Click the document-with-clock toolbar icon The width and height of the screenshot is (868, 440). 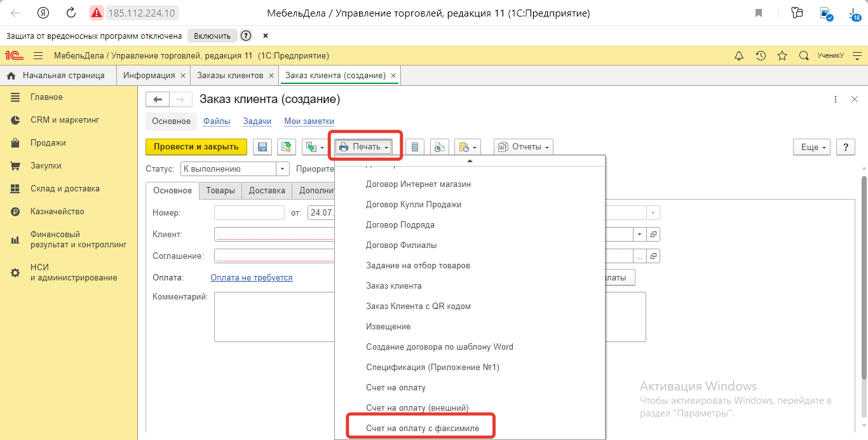point(439,147)
